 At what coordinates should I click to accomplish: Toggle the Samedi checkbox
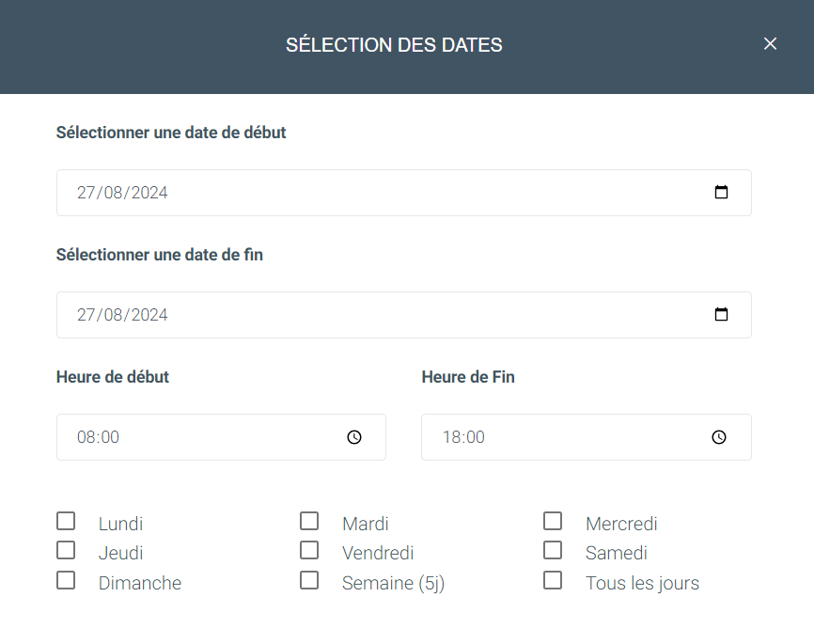[x=553, y=550]
